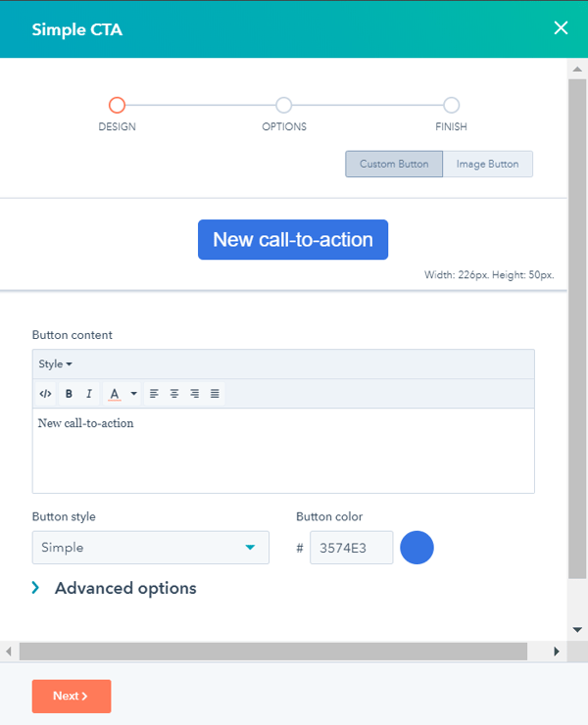The image size is (588, 725).
Task: Click the button color hex input field
Action: [x=351, y=548]
